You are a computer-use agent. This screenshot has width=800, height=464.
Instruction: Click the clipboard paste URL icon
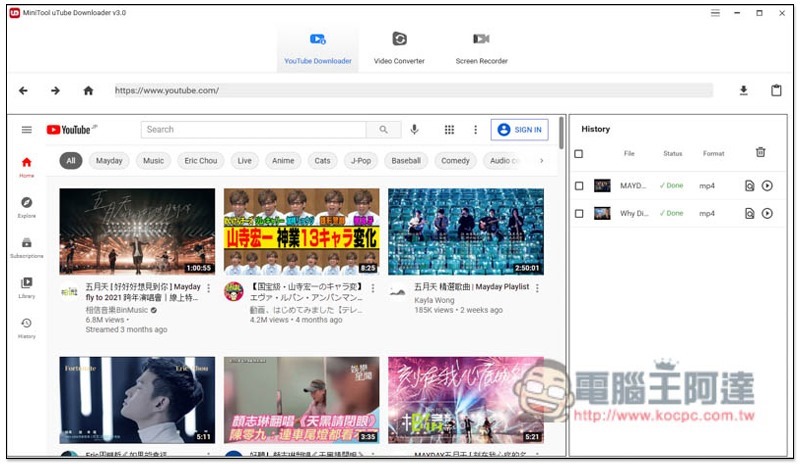click(x=776, y=90)
